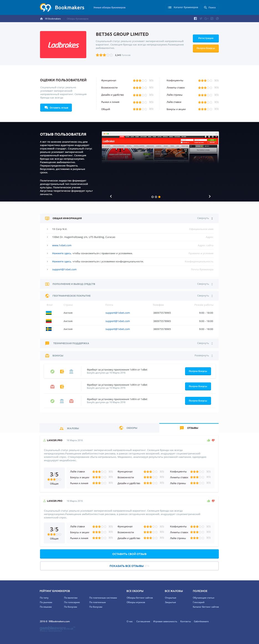Click the Ladbrokes logo thumbnail
Image resolution: width=259 pixels, height=644 pixels.
63,45
